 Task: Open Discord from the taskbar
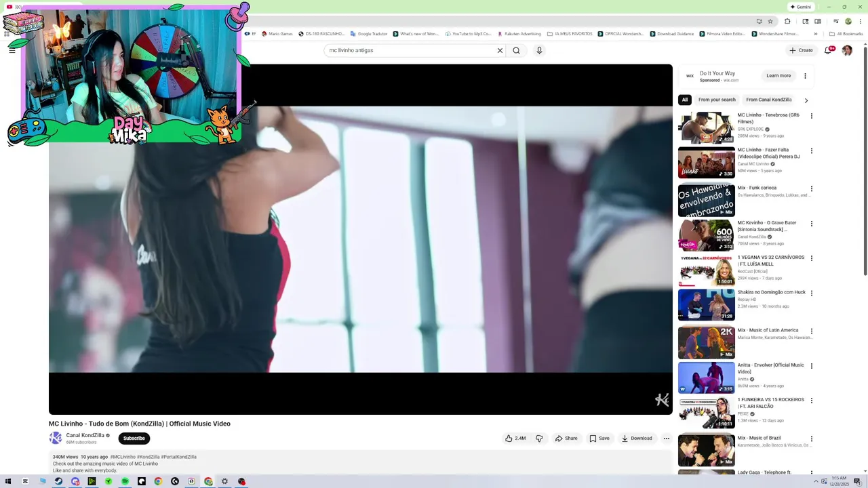coord(75,481)
